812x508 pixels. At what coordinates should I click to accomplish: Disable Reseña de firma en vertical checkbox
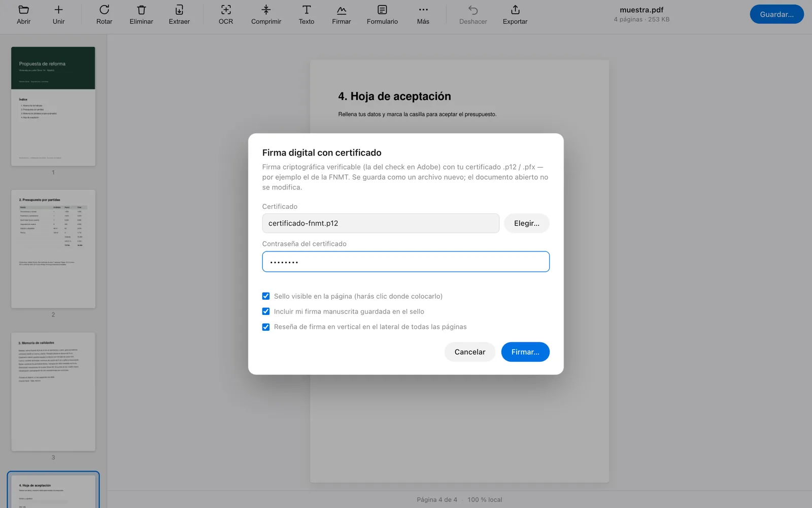(x=266, y=327)
